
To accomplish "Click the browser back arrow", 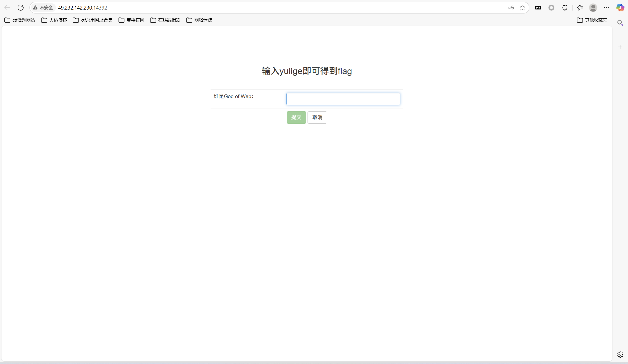I will click(x=7, y=8).
